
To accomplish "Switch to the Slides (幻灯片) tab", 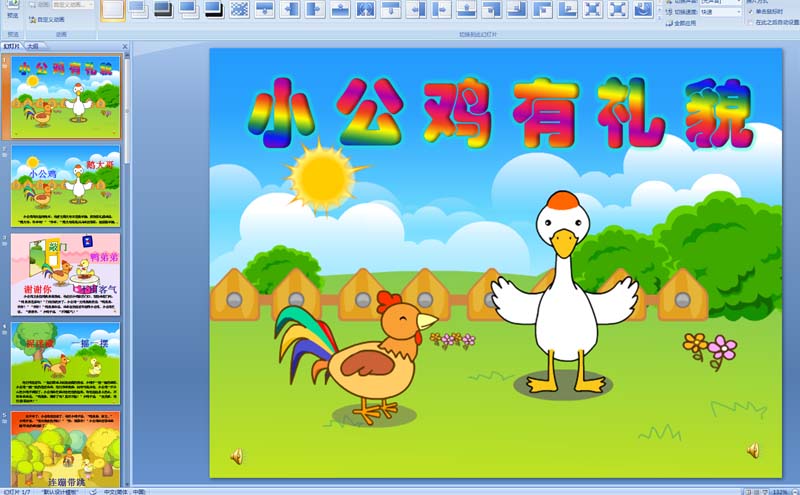I will 12,46.
